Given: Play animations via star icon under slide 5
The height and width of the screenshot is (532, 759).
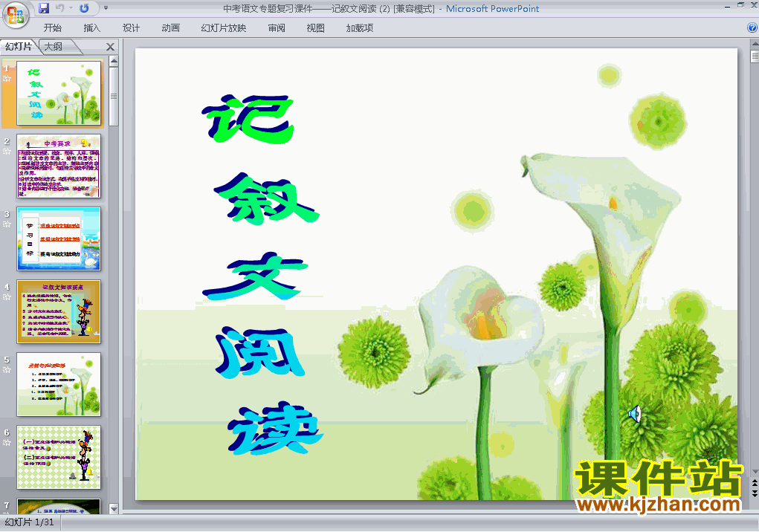Looking at the screenshot, I should point(7,369).
